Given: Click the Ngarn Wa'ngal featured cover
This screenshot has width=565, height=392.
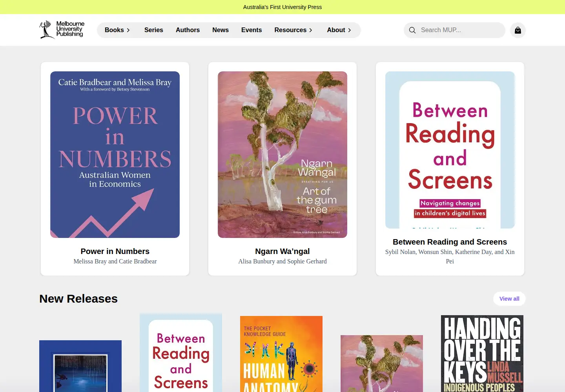Looking at the screenshot, I should 282,154.
